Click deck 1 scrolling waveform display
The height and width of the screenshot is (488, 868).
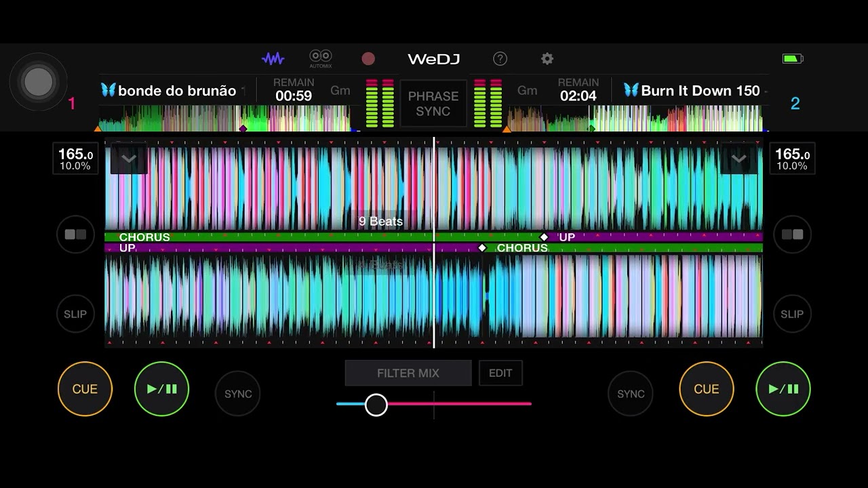pyautogui.click(x=434, y=188)
